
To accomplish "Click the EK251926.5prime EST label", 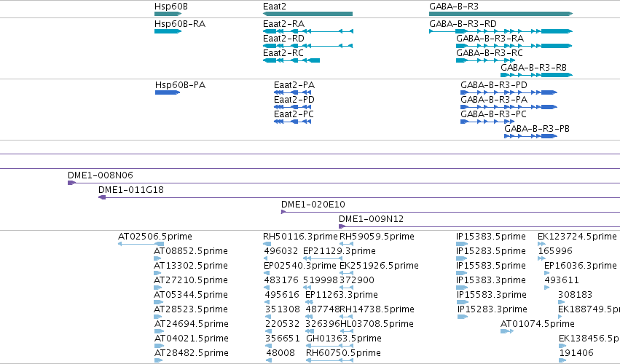I will pyautogui.click(x=379, y=266).
